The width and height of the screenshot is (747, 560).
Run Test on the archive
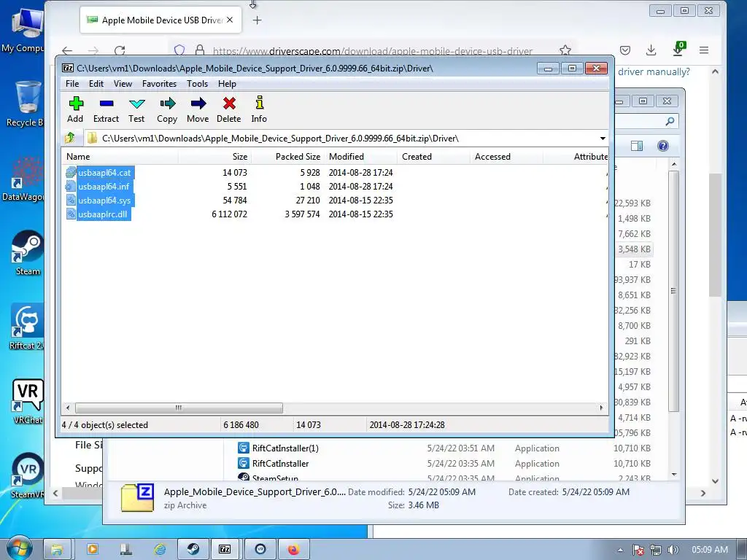pos(136,109)
